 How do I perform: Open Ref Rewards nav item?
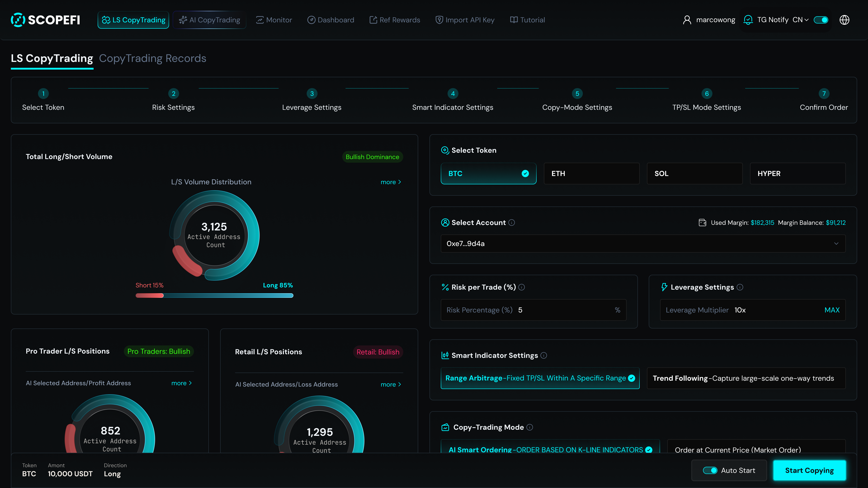point(395,20)
